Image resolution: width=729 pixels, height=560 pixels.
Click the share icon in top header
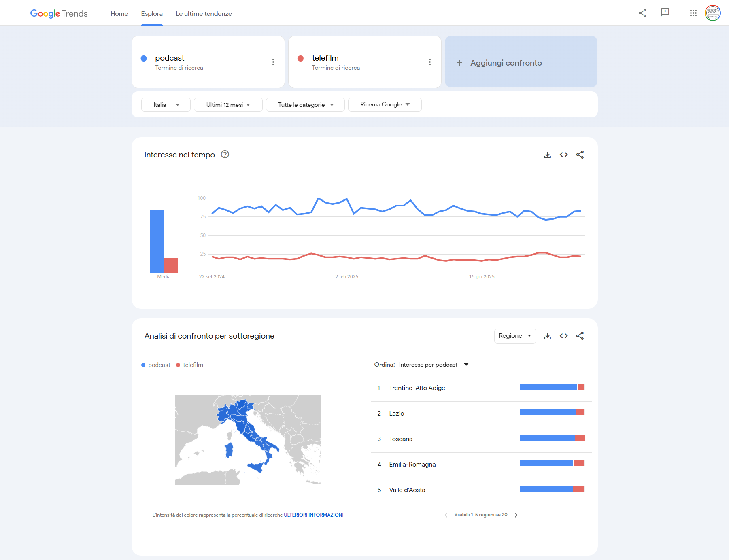pyautogui.click(x=642, y=13)
